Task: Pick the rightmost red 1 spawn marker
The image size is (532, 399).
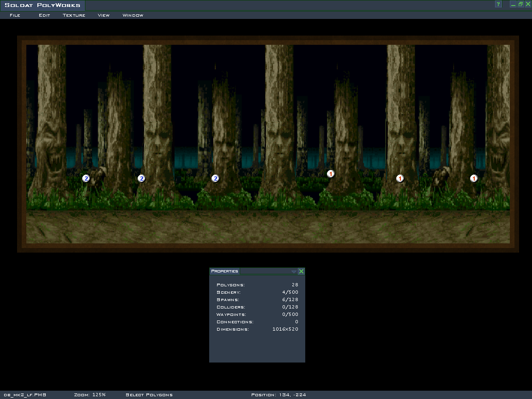Action: point(474,178)
